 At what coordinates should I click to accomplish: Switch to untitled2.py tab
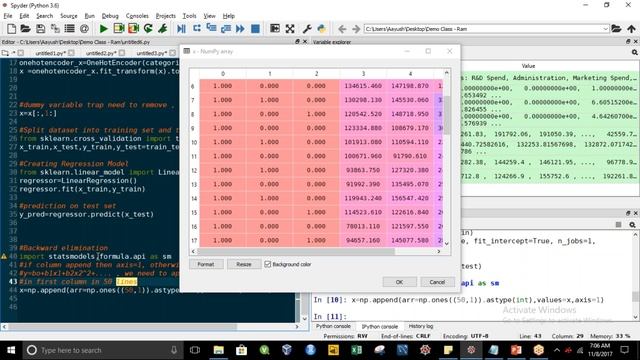pos(101,53)
